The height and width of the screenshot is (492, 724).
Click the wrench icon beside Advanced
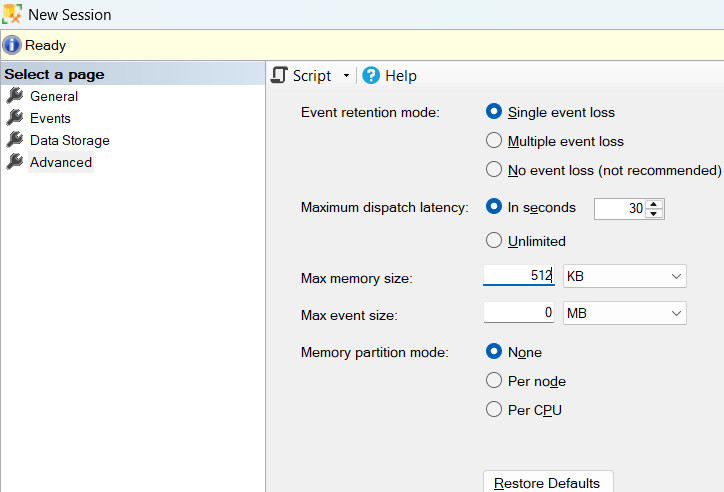[15, 162]
